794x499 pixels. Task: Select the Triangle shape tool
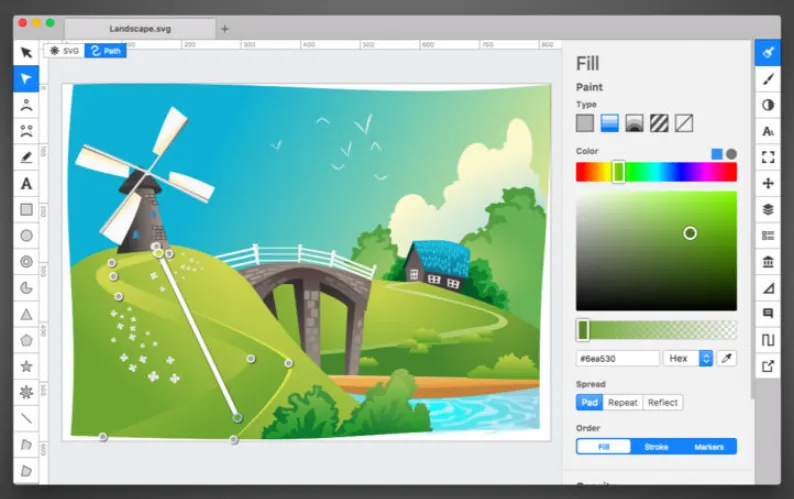click(26, 314)
